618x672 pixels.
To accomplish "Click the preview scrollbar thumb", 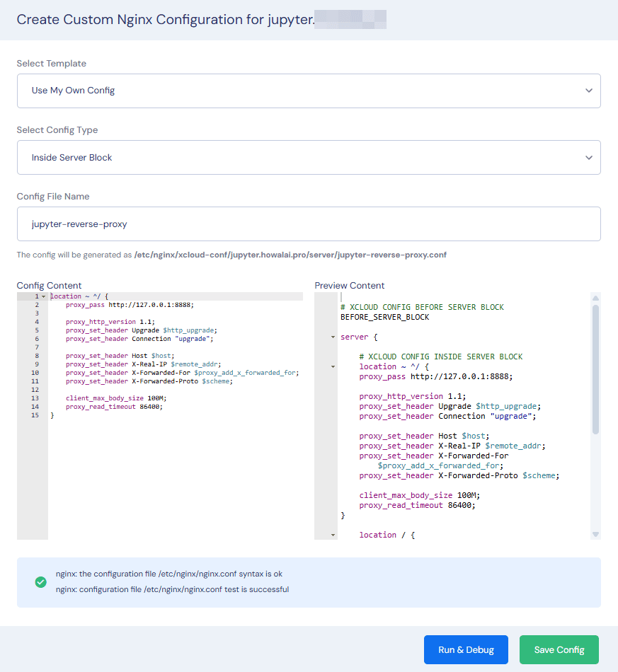I will pos(595,369).
